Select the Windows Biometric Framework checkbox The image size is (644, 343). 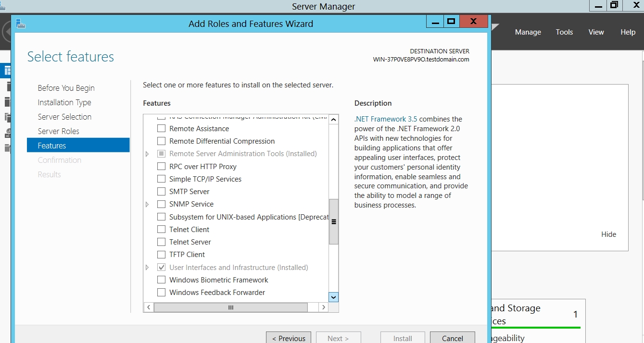pyautogui.click(x=161, y=280)
